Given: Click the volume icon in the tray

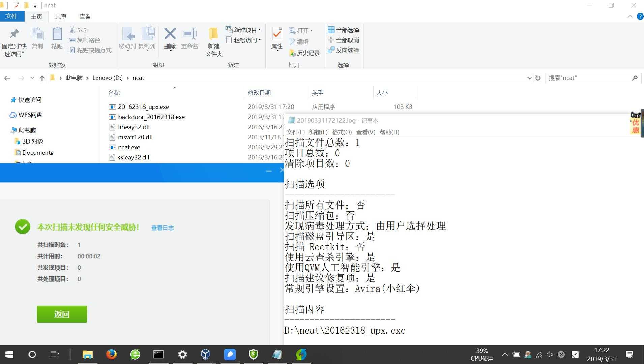Looking at the screenshot, I should [x=550, y=355].
